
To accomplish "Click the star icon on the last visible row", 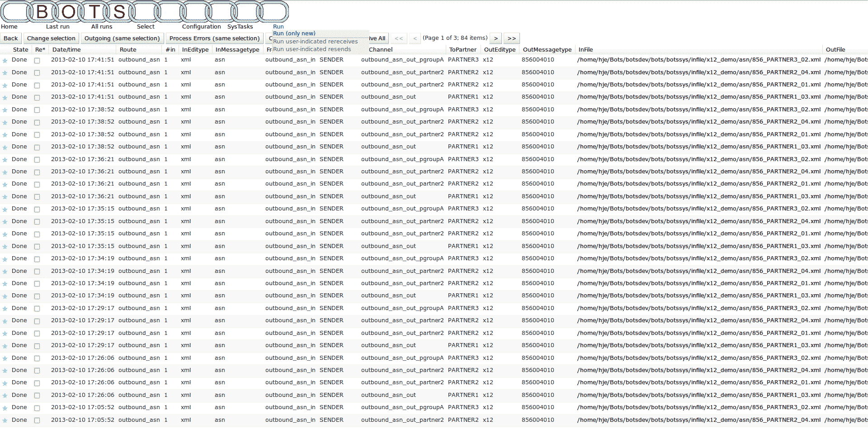I will [x=5, y=420].
